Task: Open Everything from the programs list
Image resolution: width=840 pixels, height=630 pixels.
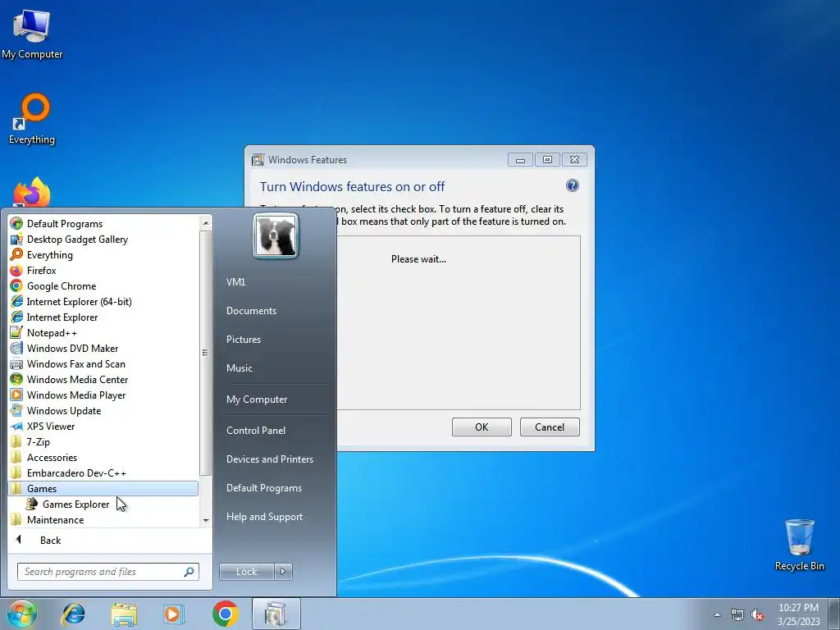Action: pyautogui.click(x=103, y=255)
